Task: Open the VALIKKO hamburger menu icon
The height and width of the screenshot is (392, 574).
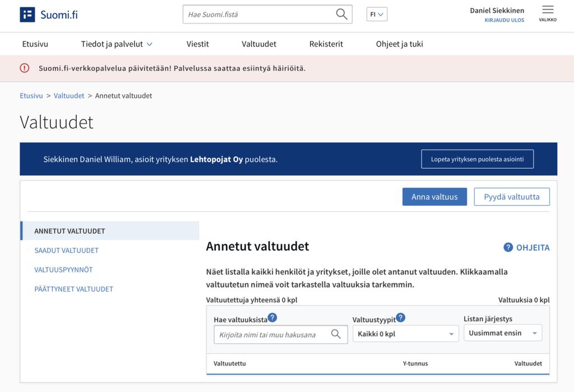Action: [x=548, y=10]
